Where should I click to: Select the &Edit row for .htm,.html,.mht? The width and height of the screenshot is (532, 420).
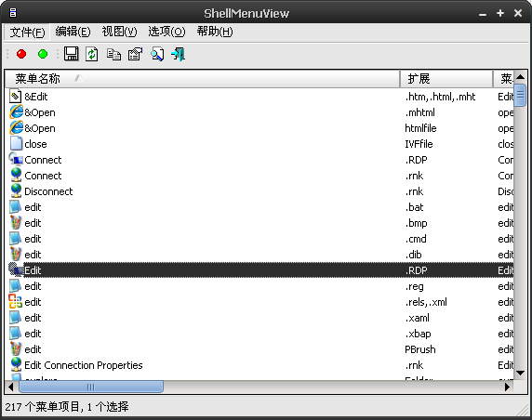[259, 97]
